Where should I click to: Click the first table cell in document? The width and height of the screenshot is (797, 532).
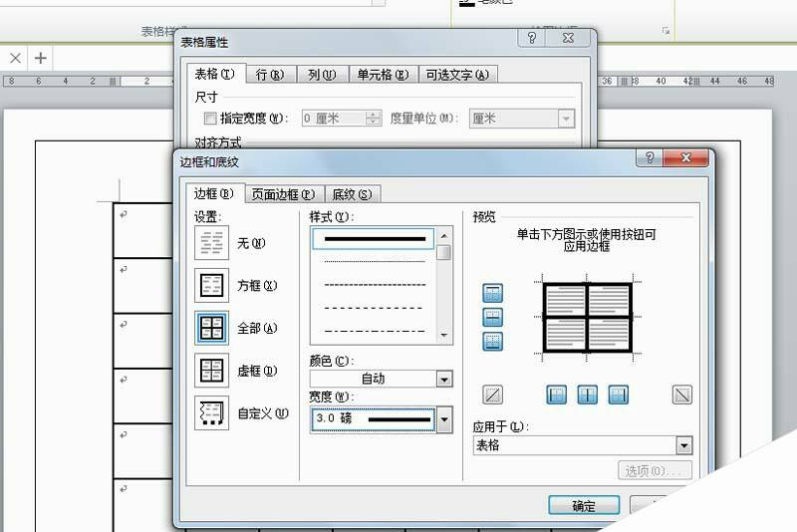click(142, 230)
